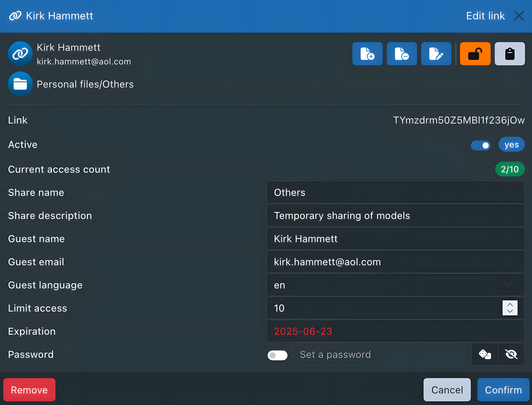Viewport: 532px width, 405px height.
Task: Click the Expiration date field
Action: click(395, 331)
